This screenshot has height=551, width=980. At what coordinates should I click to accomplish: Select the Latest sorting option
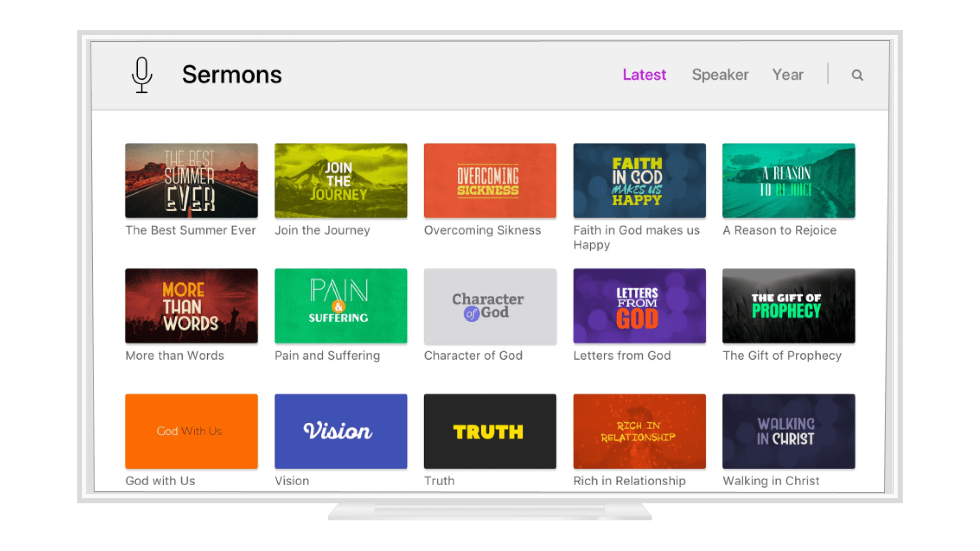[644, 74]
